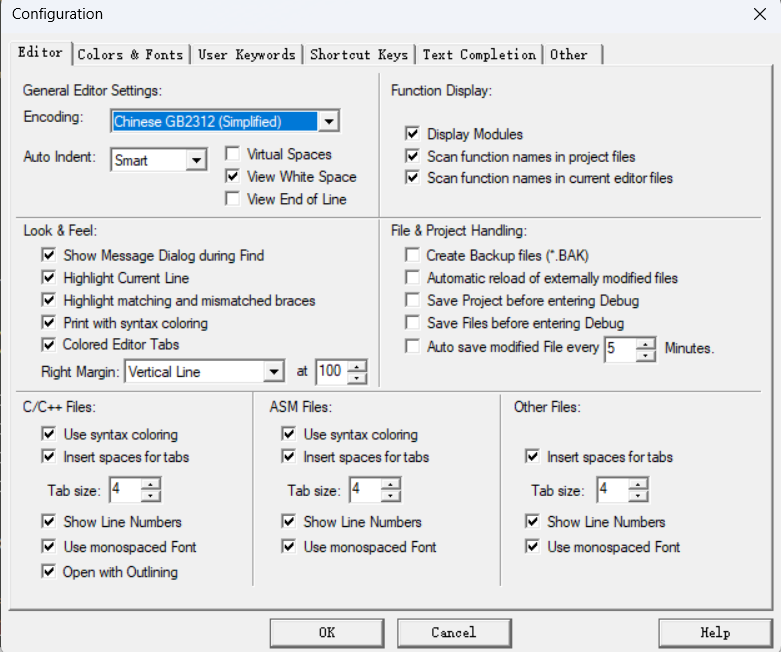
Task: Increase Other Files Tab size
Action: pyautogui.click(x=638, y=484)
